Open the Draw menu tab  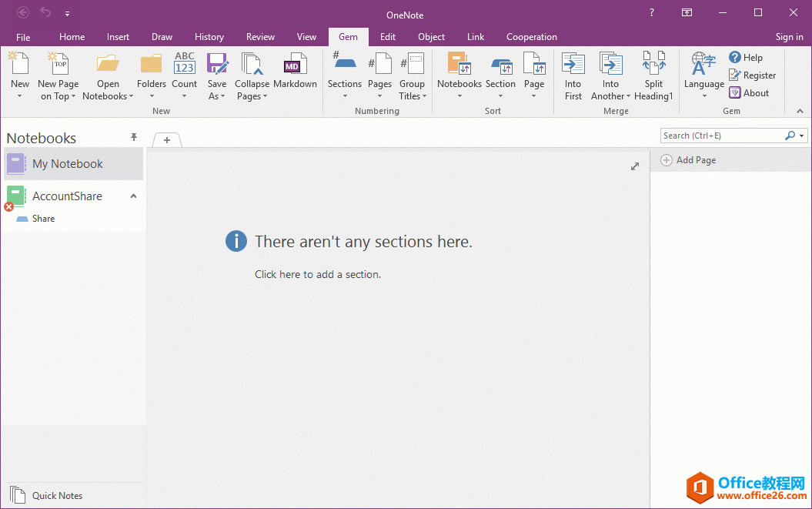coord(162,36)
